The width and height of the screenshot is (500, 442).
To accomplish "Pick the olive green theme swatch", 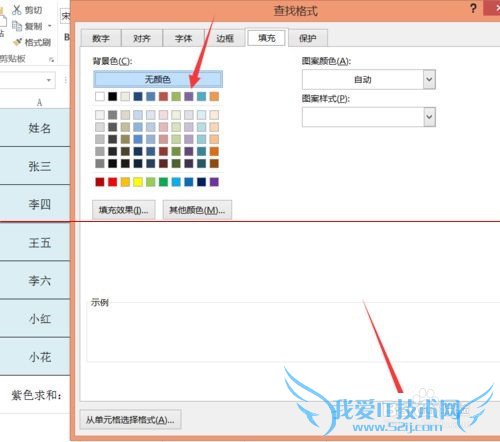I will click(x=176, y=96).
